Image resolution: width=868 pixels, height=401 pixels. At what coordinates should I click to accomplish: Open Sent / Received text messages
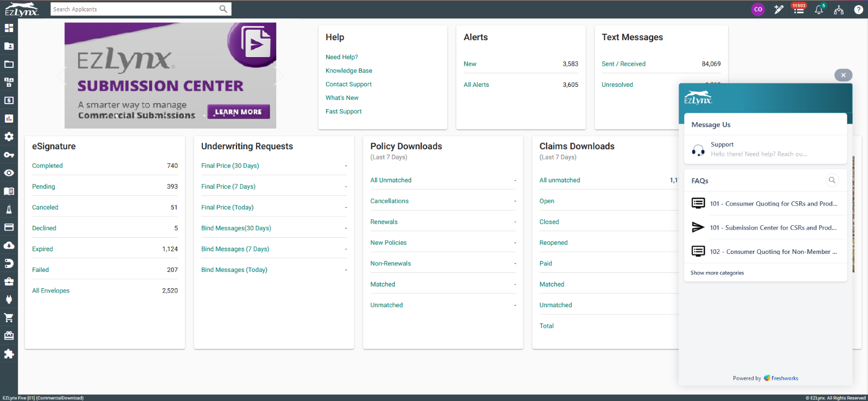(x=623, y=64)
